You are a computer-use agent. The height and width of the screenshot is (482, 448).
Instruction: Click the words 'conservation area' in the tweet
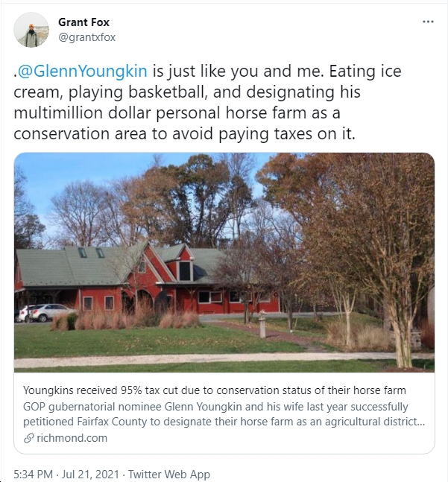point(80,134)
